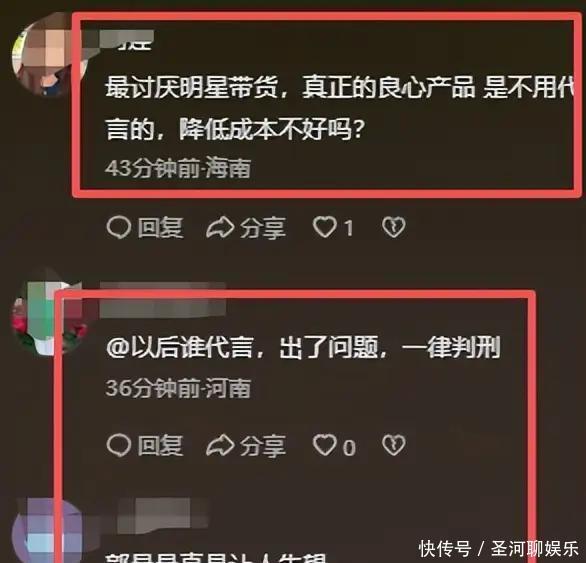Dislike the Henan comment with broken heart
Image resolution: width=586 pixels, height=563 pixels.
coord(394,445)
